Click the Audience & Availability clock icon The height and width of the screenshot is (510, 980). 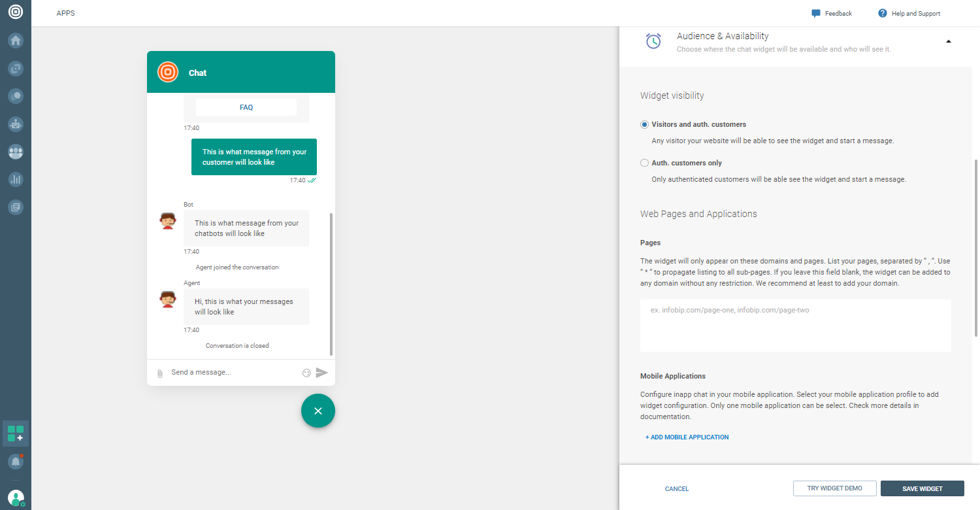[653, 41]
